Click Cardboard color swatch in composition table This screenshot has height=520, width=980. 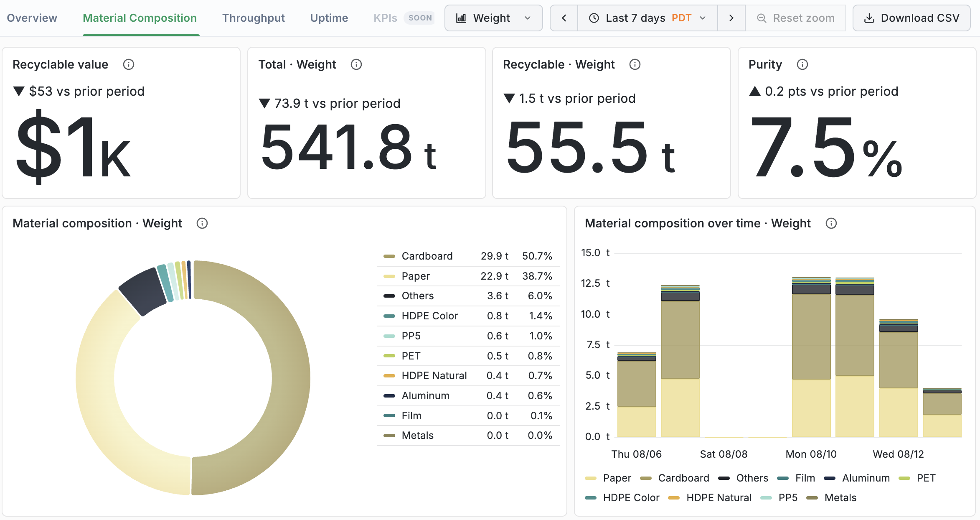coord(389,256)
